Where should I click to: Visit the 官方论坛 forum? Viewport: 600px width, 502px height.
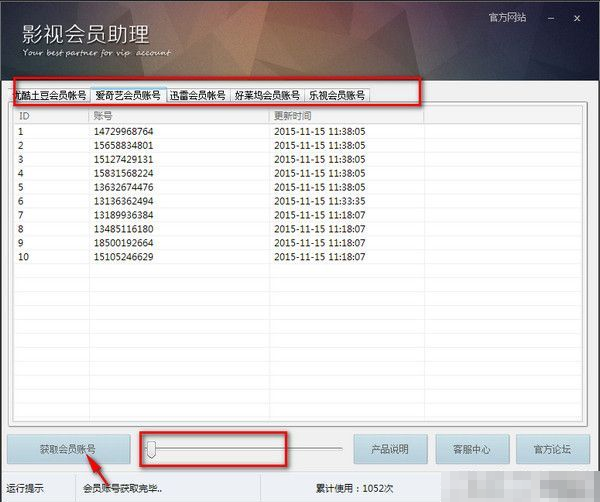pos(551,449)
